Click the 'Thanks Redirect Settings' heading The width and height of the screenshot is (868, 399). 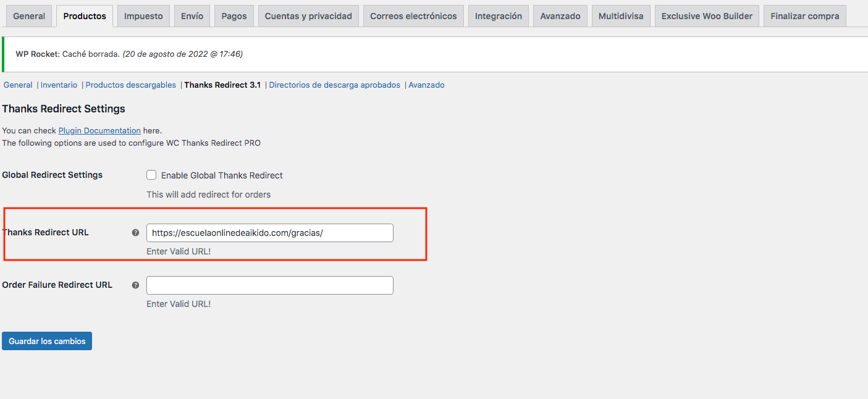coord(64,109)
